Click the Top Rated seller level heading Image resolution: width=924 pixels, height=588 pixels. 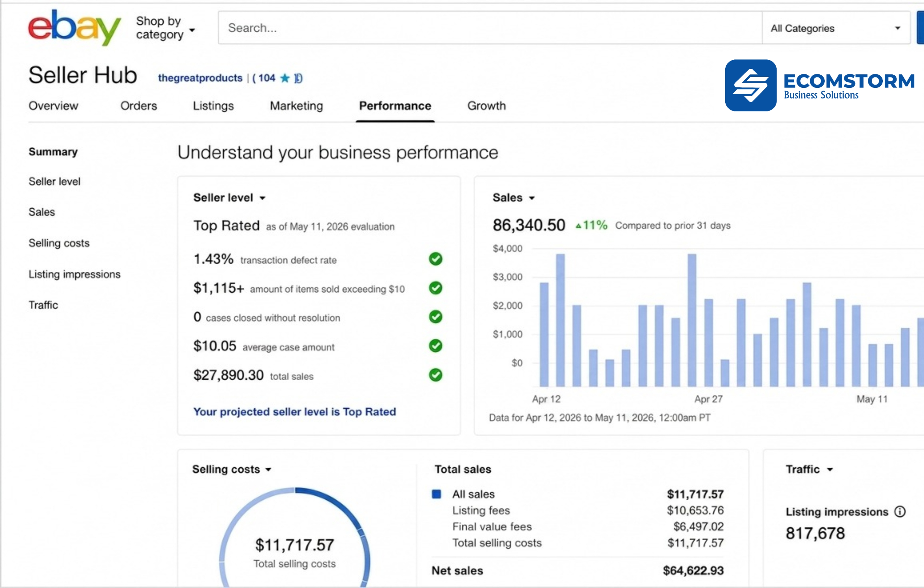(x=227, y=226)
